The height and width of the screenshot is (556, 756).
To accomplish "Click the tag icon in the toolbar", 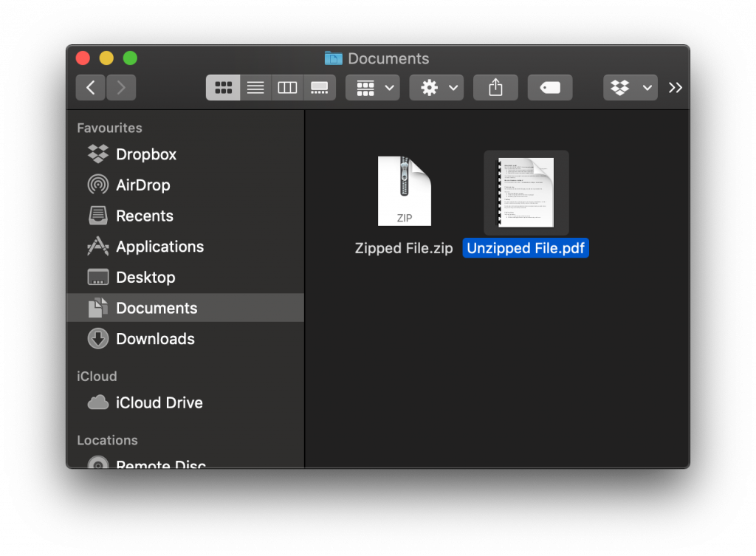I will click(549, 87).
